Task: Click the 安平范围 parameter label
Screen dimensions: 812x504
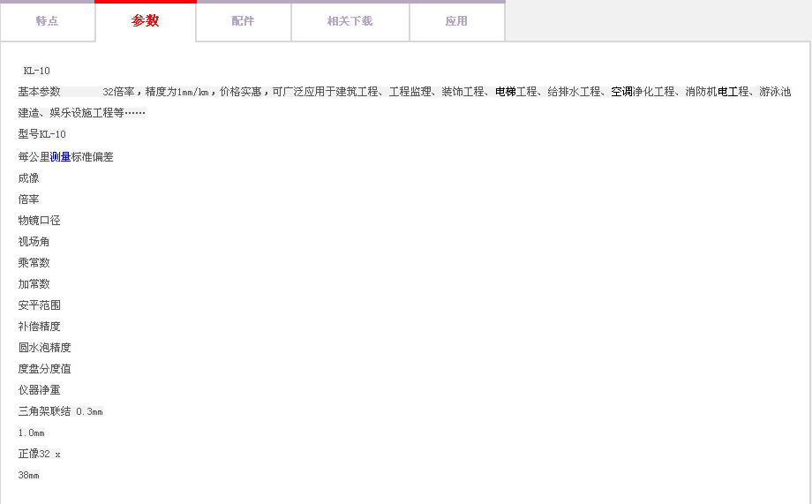Action: click(39, 305)
